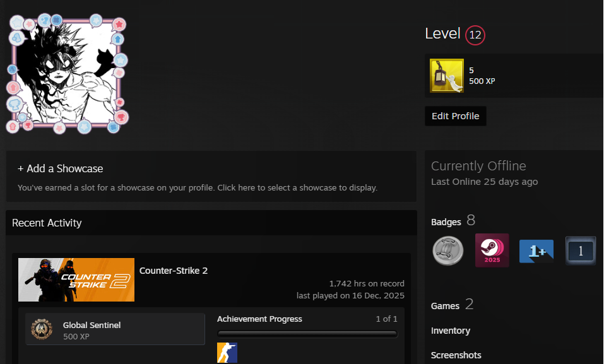This screenshot has width=604, height=364.
Task: Click the showcase slot description text
Action: tap(197, 188)
